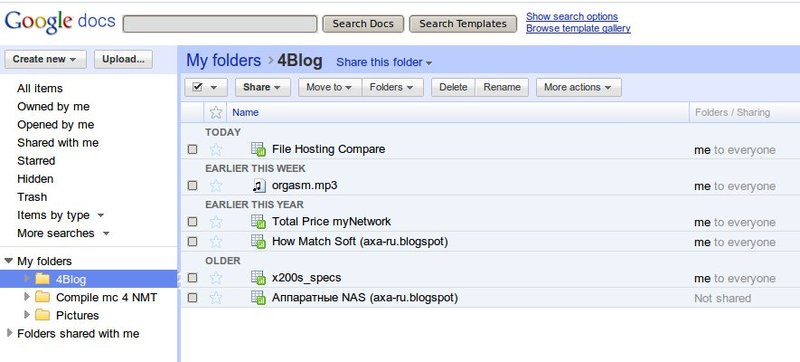Expand Items by type menu
The image size is (800, 362).
tap(61, 215)
